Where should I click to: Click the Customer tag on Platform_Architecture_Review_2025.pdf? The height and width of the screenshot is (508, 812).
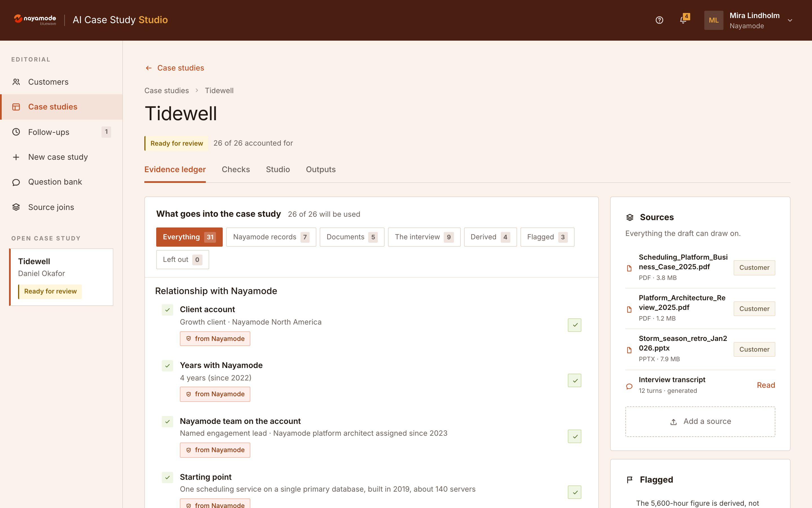(754, 309)
